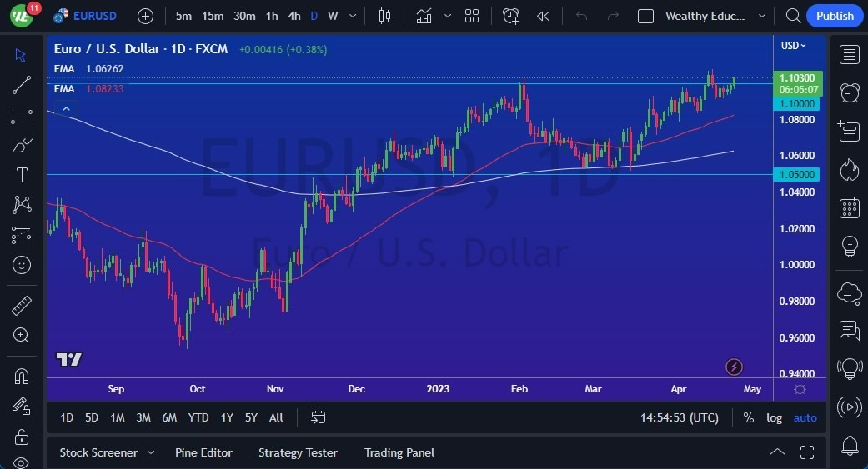Open the Strategy Tester tab
Screen dimensions: 868x469
[298, 452]
